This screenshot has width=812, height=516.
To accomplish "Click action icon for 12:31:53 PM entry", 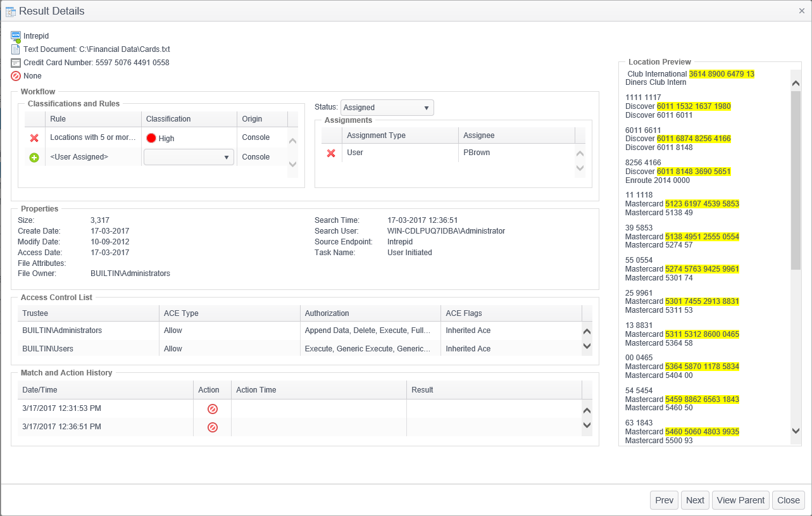I will (x=213, y=409).
